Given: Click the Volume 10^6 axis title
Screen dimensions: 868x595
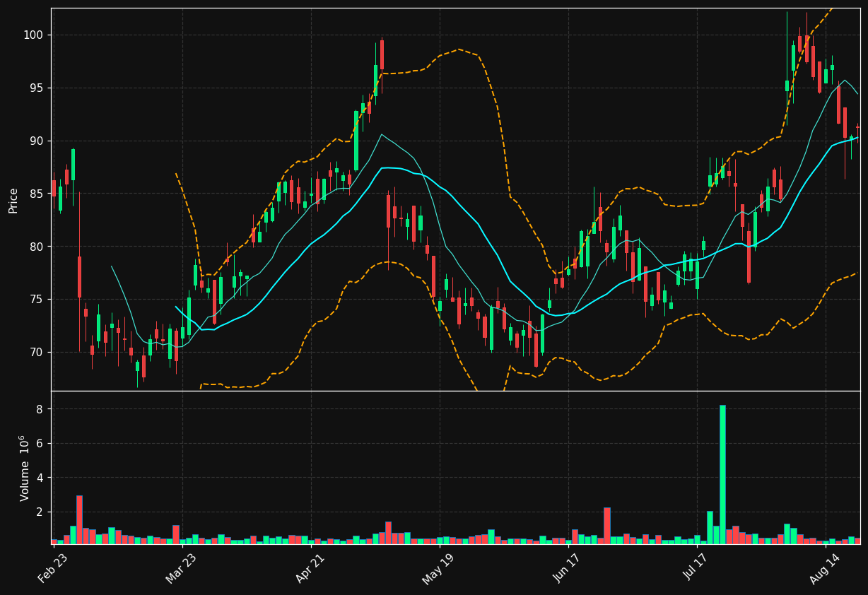Looking at the screenshot, I should [24, 468].
